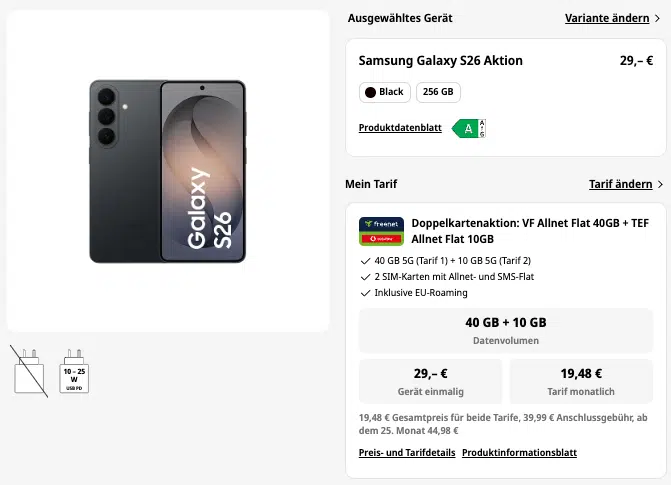Open the Produktdatenblatt link
671x485 pixels.
(x=400, y=128)
